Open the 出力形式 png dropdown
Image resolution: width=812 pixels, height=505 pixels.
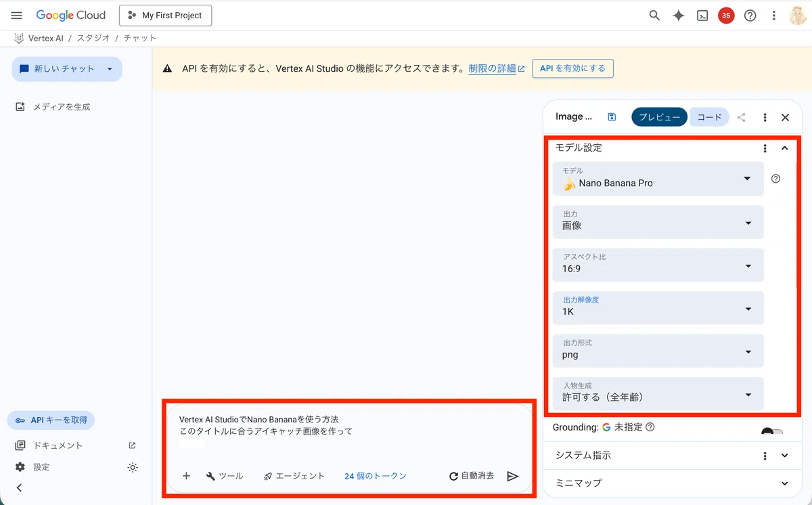click(658, 351)
